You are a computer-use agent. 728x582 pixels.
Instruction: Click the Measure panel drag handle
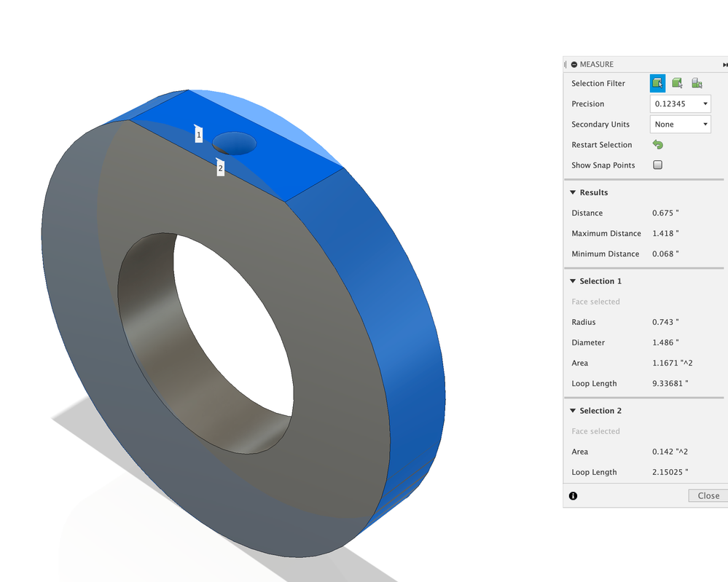click(x=565, y=65)
